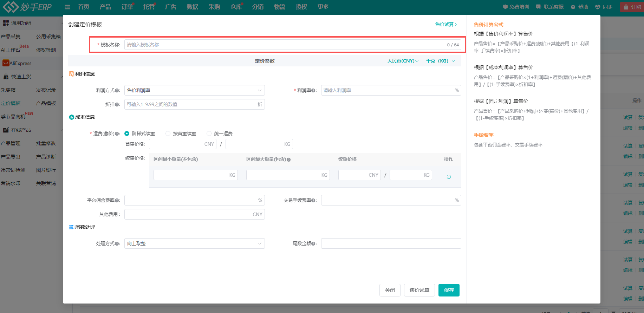644x313 pixels.
Task: Click the help icon next to 区间最大重量(包含)
Action: pyautogui.click(x=288, y=159)
